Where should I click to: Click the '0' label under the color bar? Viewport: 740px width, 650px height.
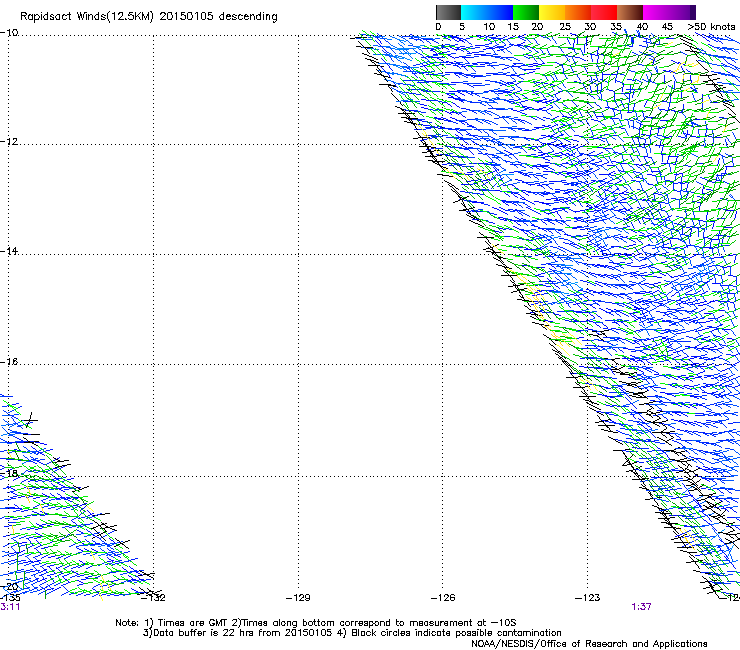438,27
